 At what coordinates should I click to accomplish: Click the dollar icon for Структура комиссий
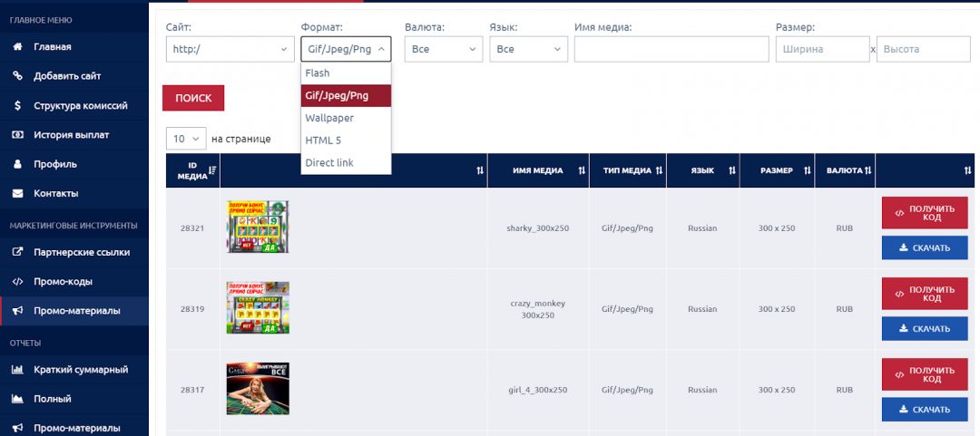pos(17,106)
